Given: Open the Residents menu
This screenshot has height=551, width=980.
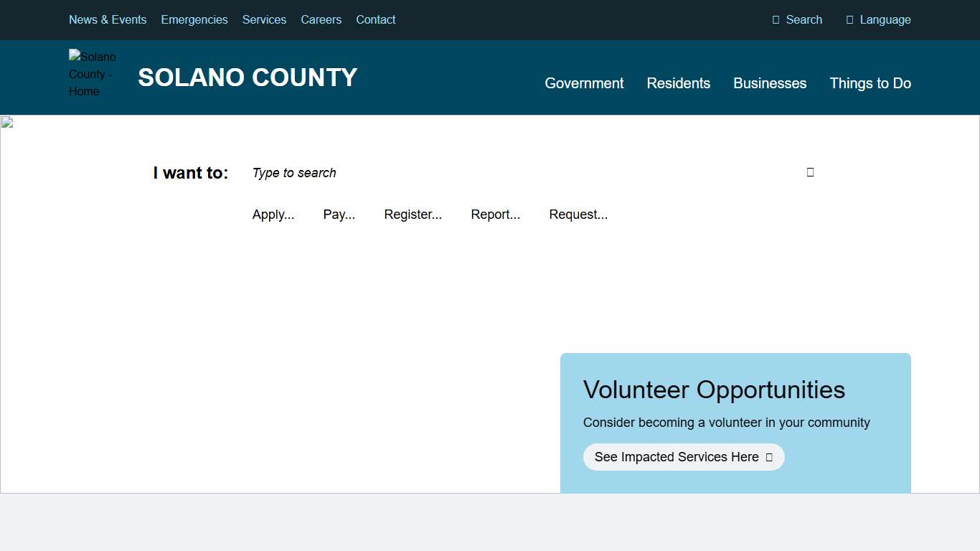Looking at the screenshot, I should [678, 83].
